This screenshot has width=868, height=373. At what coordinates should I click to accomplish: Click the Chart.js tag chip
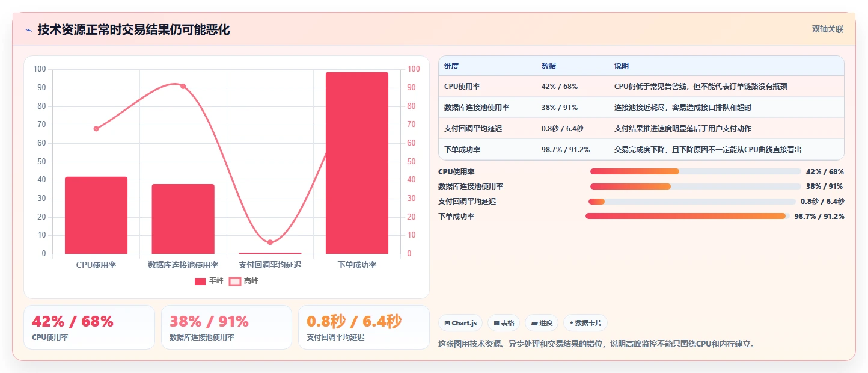pos(460,323)
